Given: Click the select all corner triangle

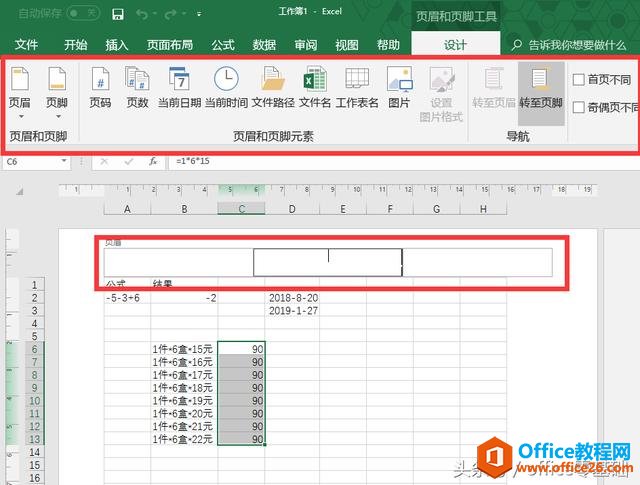Looking at the screenshot, I should 19,191.
